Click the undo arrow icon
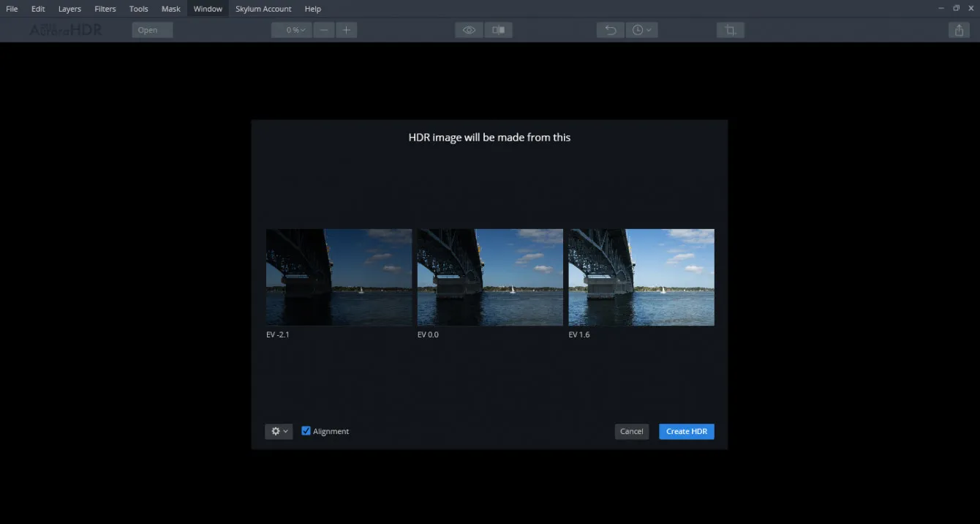 tap(610, 30)
